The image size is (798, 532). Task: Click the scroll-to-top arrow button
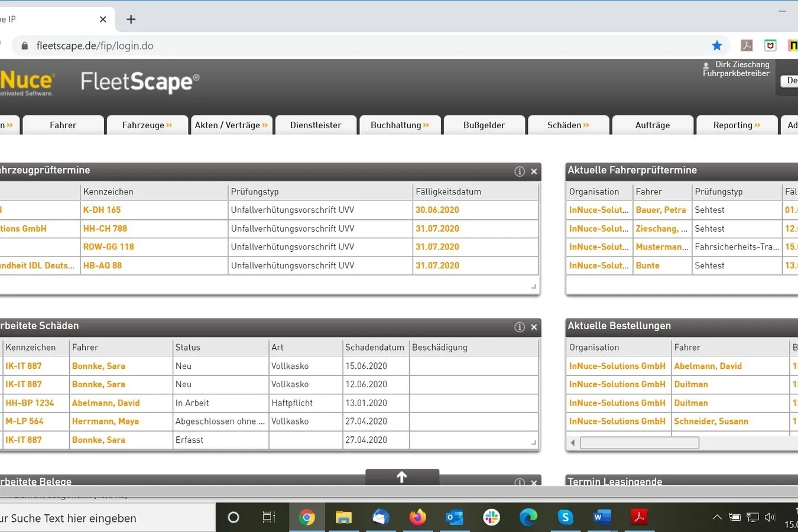[402, 477]
